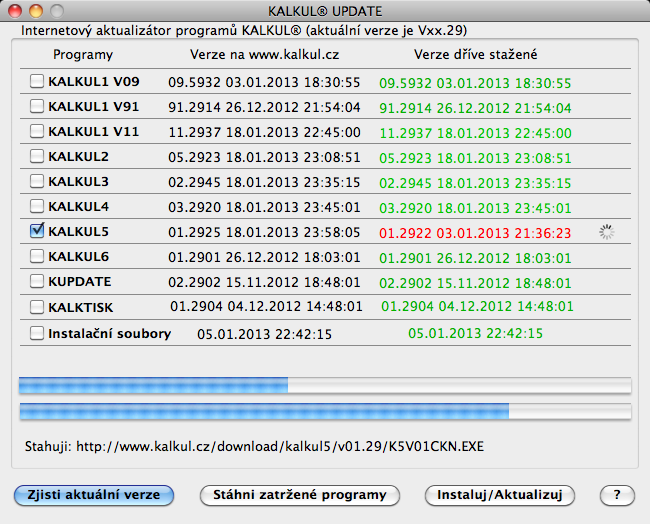Uncheck the KALKUL5 checkbox

tap(37, 230)
